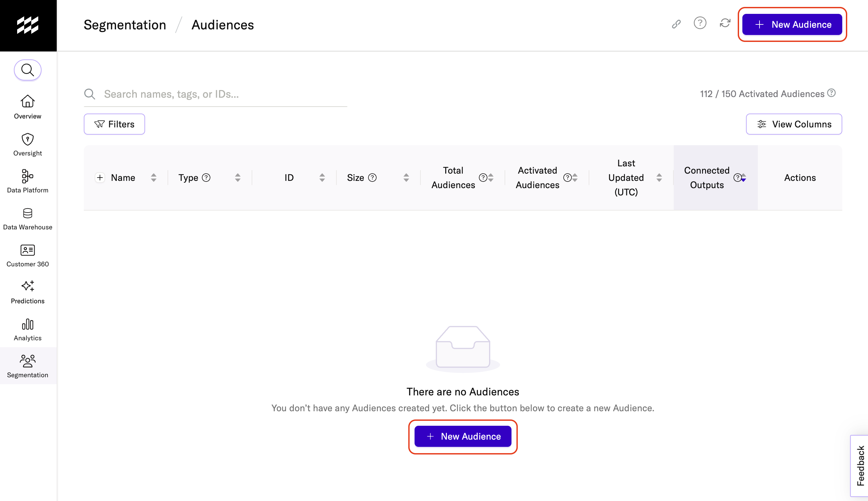
Task: Open Data Platform in sidebar
Action: click(x=27, y=181)
